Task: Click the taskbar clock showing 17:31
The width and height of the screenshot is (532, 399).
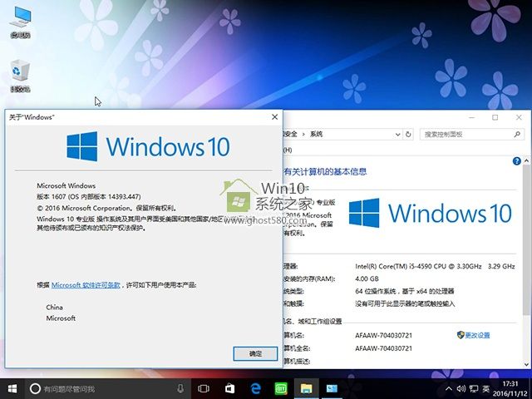Action: [511, 388]
